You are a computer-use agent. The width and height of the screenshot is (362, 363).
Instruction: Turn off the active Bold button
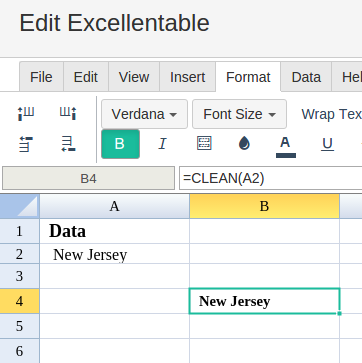120,144
